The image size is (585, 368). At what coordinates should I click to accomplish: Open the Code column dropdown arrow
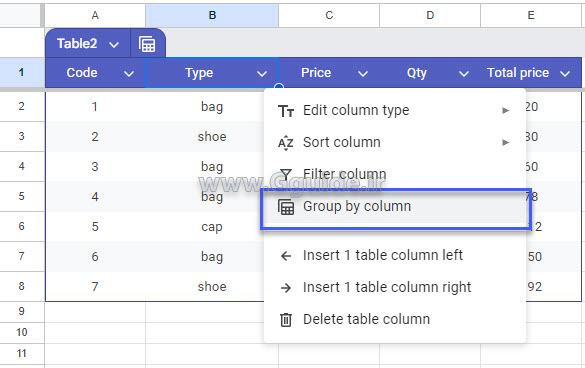[x=129, y=74]
